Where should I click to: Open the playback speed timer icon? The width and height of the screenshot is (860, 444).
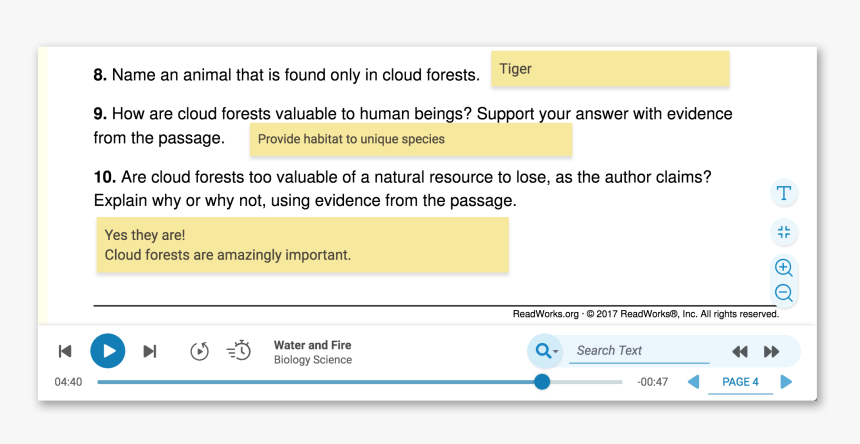coord(239,351)
